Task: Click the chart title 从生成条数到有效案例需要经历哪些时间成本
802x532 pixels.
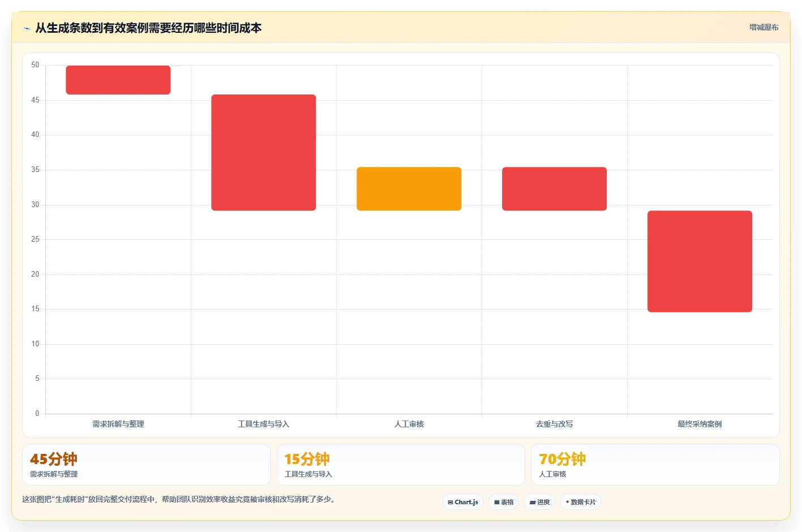Action: [148, 28]
